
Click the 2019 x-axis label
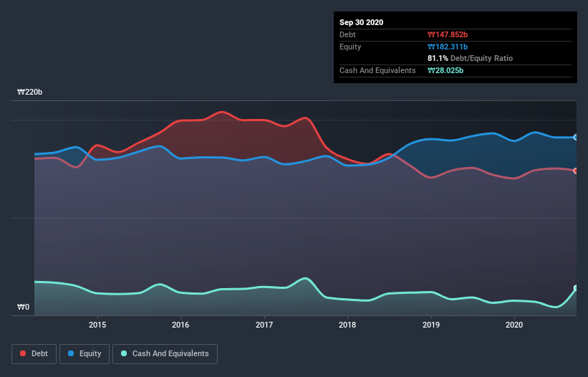click(431, 325)
